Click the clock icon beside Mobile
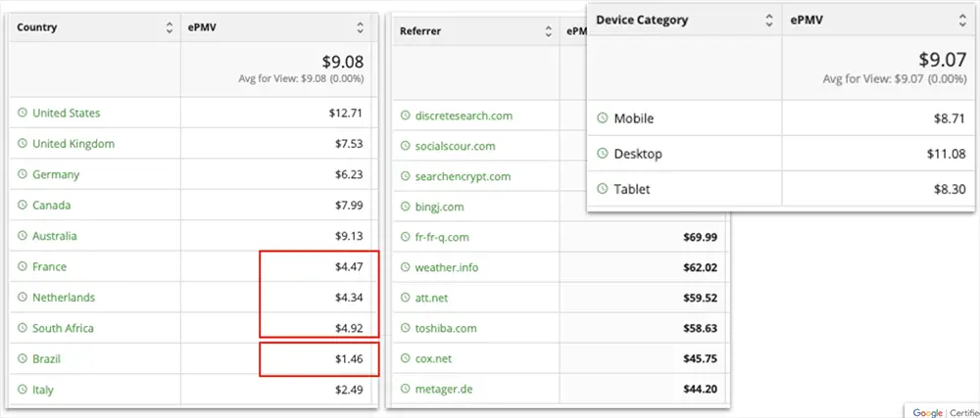980x418 pixels. point(603,117)
